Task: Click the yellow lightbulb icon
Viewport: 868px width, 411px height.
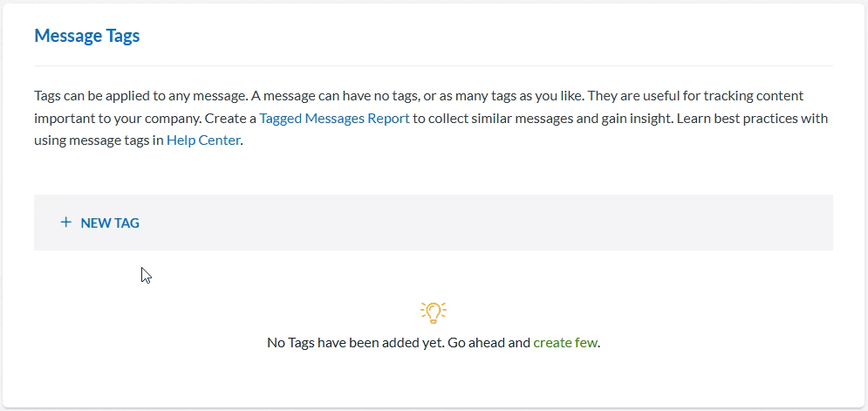Action: point(433,312)
